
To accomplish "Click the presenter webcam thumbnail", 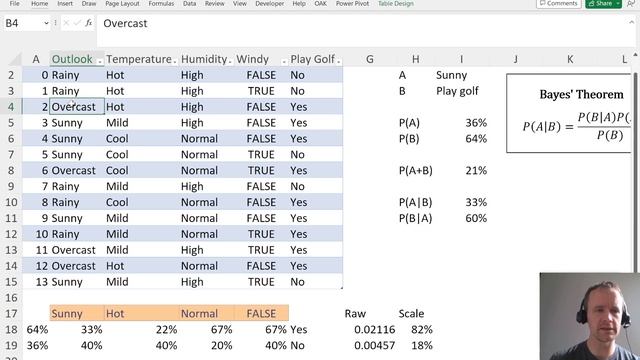I will click(589, 316).
